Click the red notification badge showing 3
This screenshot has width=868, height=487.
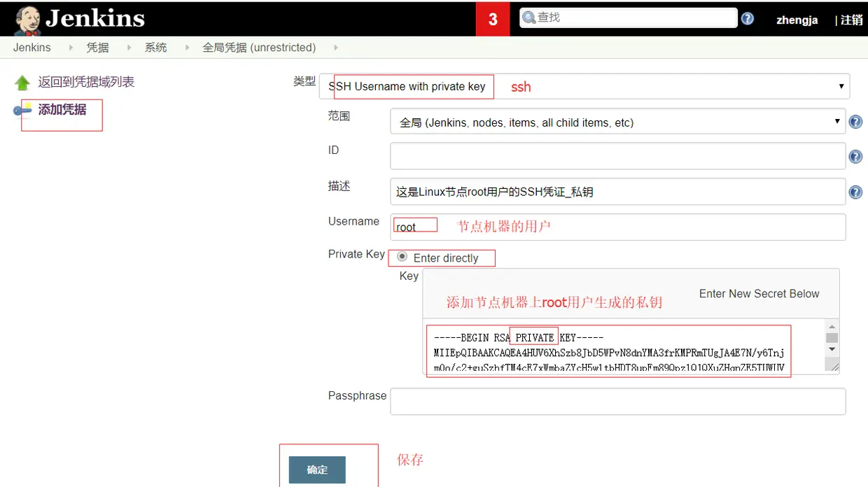(x=493, y=19)
